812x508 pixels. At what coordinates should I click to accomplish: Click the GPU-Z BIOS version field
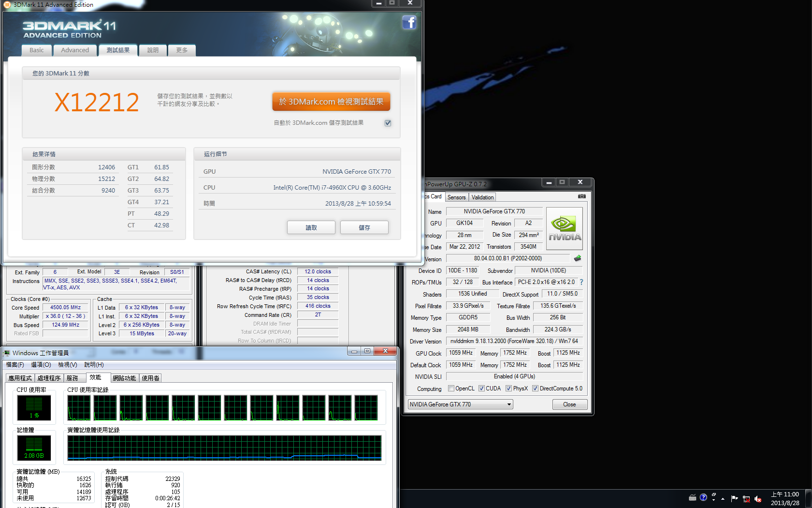pos(507,258)
